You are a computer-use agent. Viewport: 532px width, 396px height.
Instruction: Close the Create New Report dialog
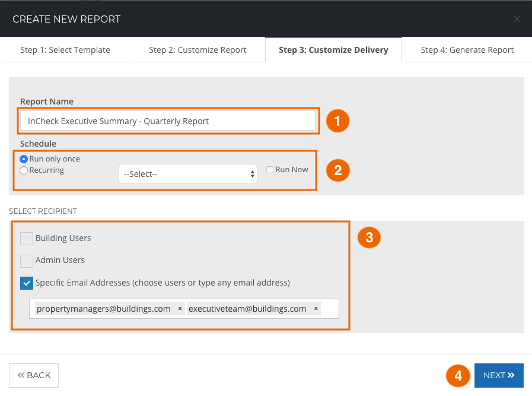[x=517, y=18]
